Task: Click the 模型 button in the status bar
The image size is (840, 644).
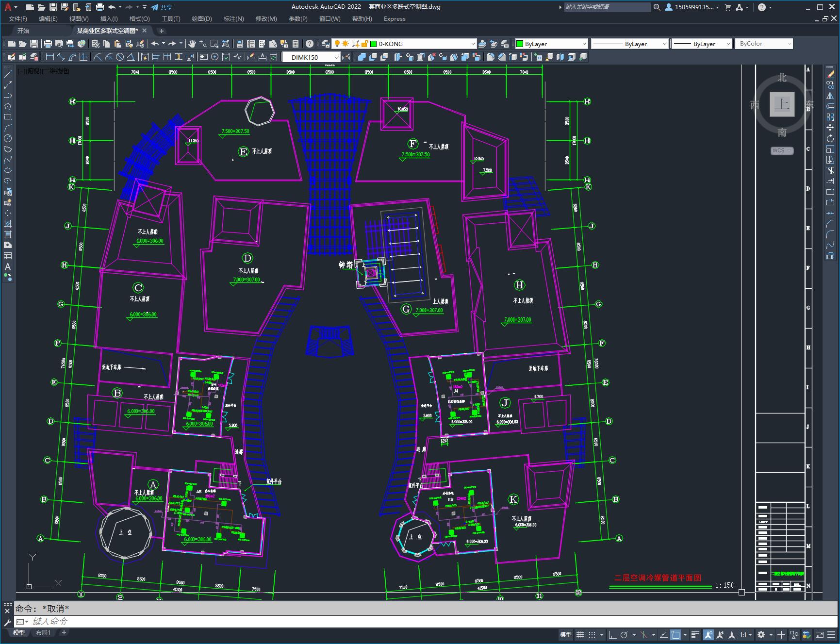Action: pyautogui.click(x=566, y=634)
